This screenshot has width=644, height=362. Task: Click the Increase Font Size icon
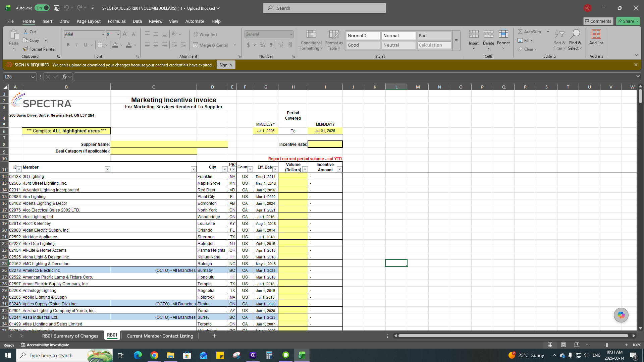coord(125,34)
